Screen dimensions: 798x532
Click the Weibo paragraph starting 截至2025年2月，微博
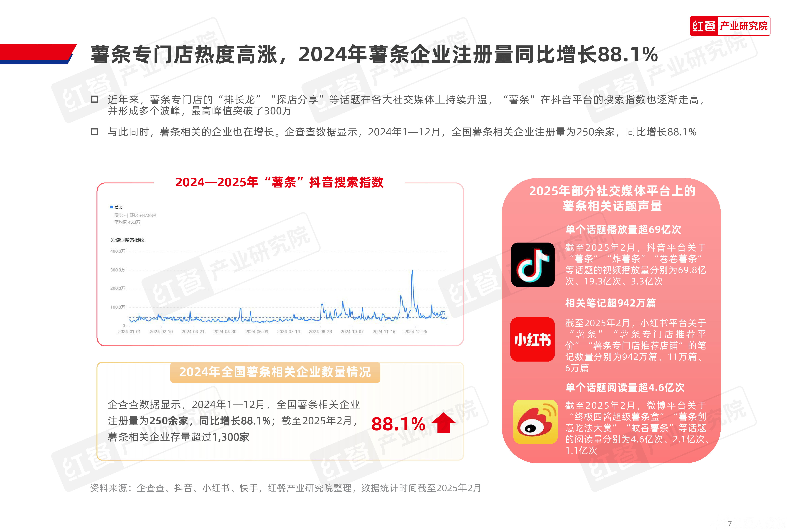(637, 428)
